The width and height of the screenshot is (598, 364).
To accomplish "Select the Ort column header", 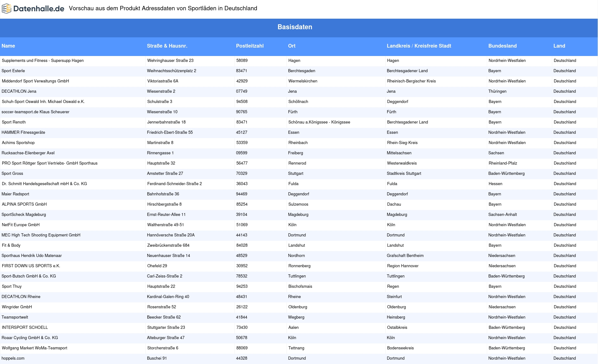I will [292, 46].
